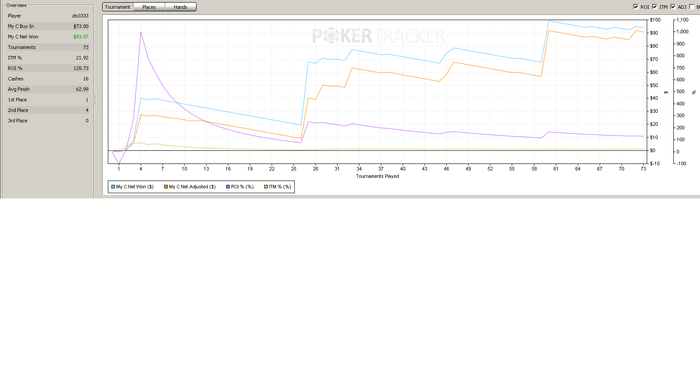Click the purple ROI % legend swatch
The width and height of the screenshot is (700, 375).
(x=228, y=187)
